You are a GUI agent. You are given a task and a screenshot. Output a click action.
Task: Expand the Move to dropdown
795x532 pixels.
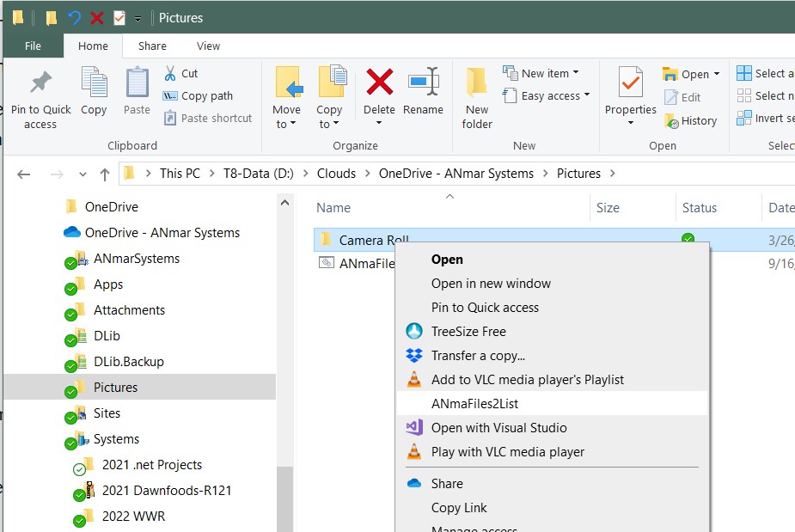pos(286,125)
